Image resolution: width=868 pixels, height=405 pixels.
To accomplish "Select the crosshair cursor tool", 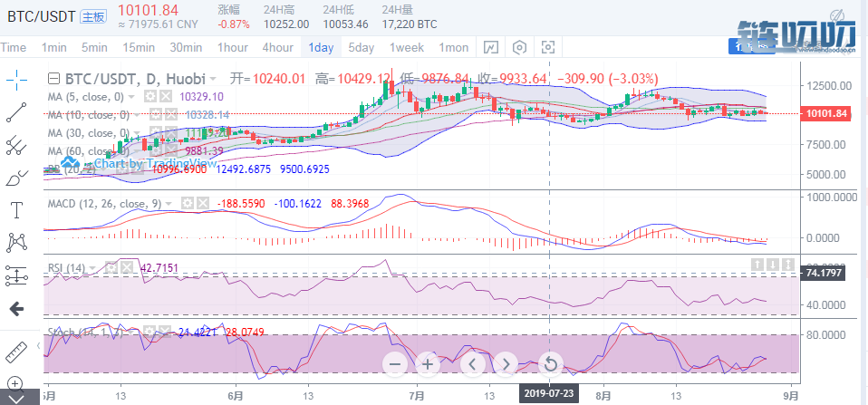I will coord(16,80).
